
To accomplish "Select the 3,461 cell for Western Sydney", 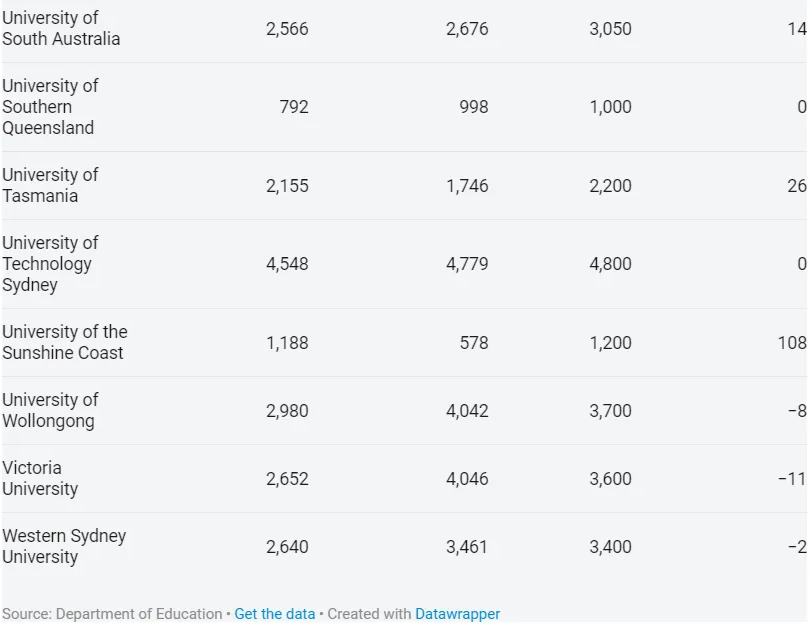I will click(467, 547).
